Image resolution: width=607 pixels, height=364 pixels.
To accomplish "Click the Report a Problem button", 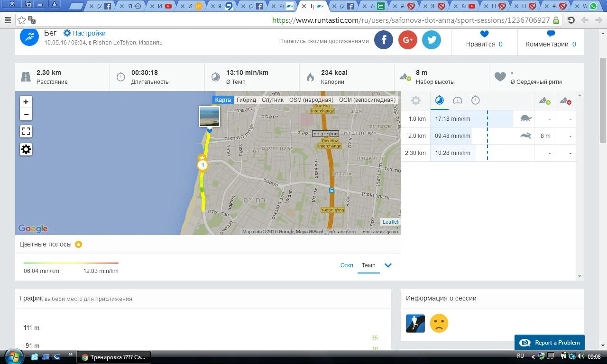I will [549, 343].
